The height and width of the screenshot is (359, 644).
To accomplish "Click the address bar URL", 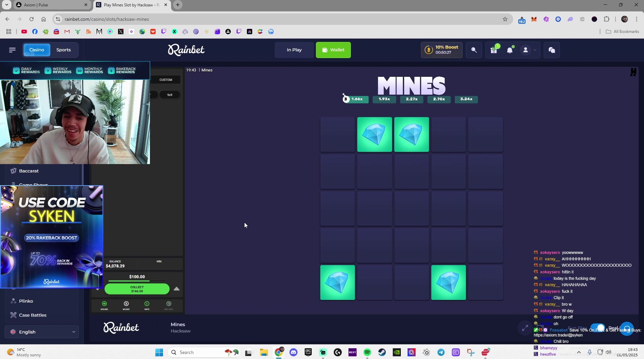I will [107, 19].
